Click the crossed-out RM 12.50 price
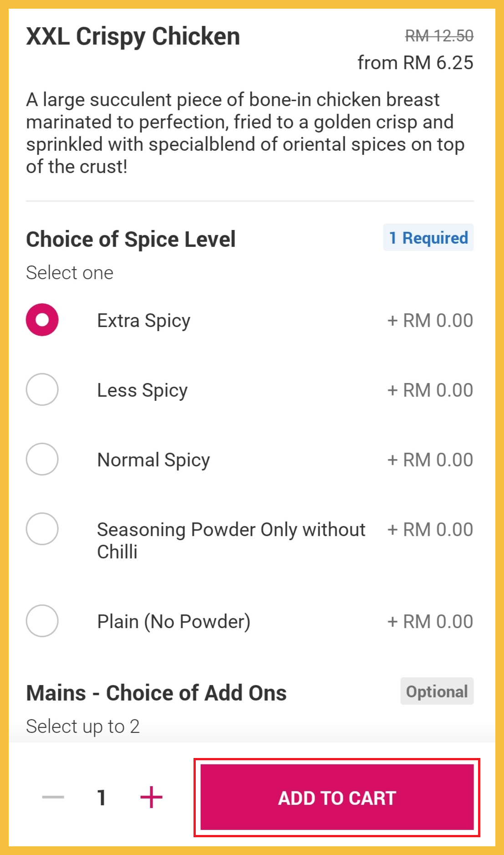Screen dimensions: 504x855 (x=439, y=36)
